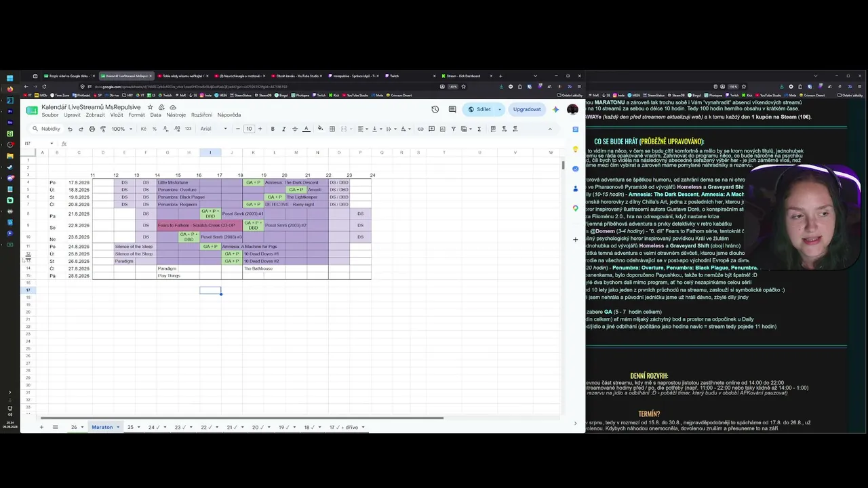The height and width of the screenshot is (488, 868).
Task: Open the Nápověda menu
Action: (x=229, y=115)
